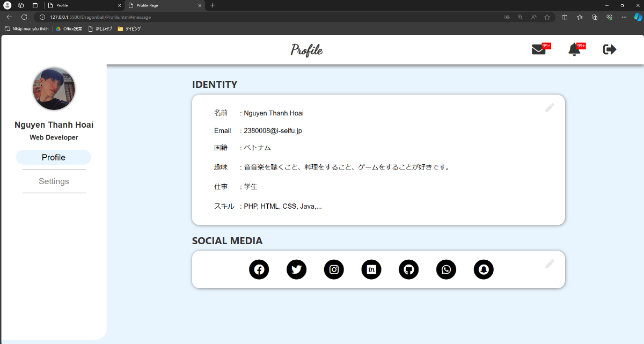
Task: Refresh the page with reload button
Action: click(x=24, y=17)
